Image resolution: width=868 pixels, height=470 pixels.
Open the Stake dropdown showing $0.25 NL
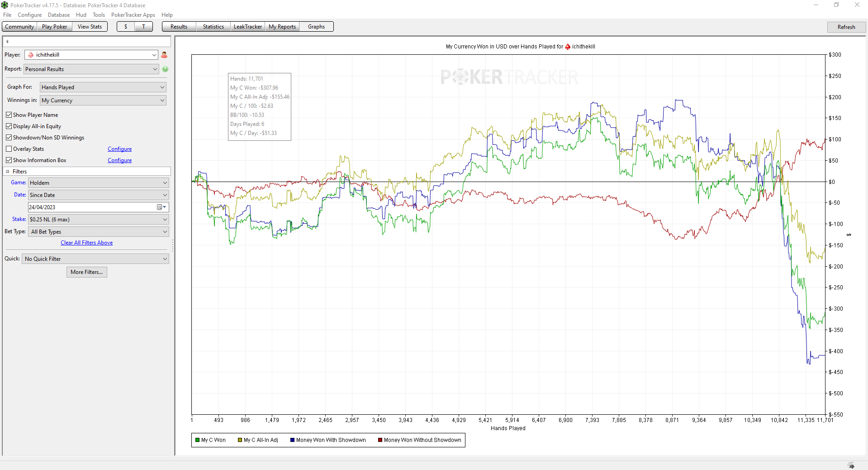pos(99,220)
